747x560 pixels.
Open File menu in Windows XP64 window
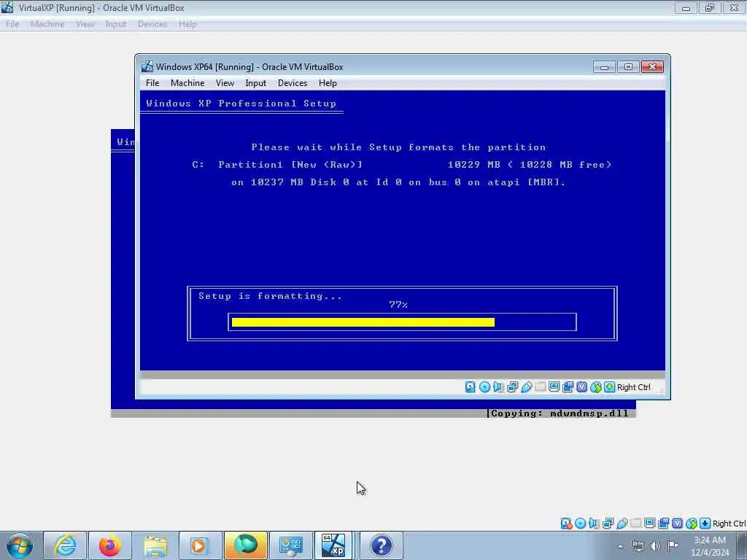click(x=152, y=83)
